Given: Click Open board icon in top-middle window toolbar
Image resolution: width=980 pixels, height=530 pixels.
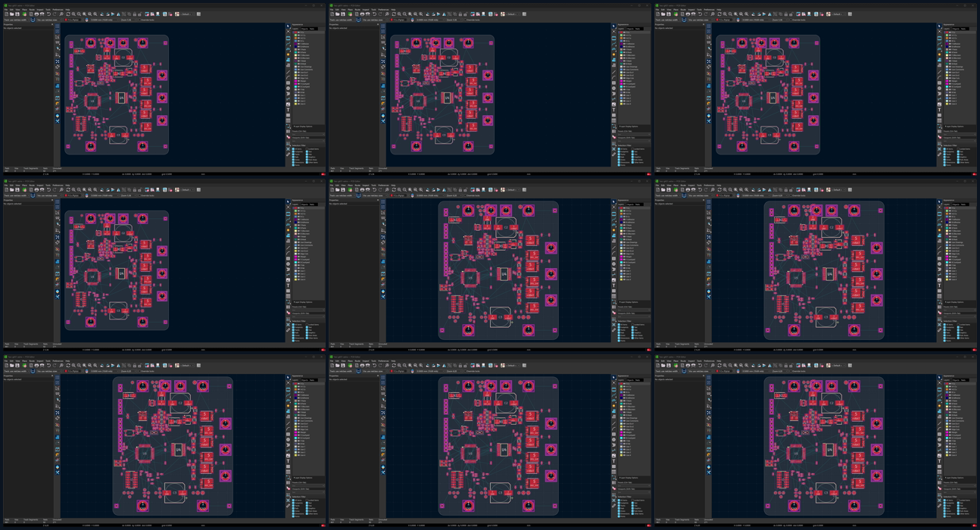Looking at the screenshot, I should coord(338,14).
